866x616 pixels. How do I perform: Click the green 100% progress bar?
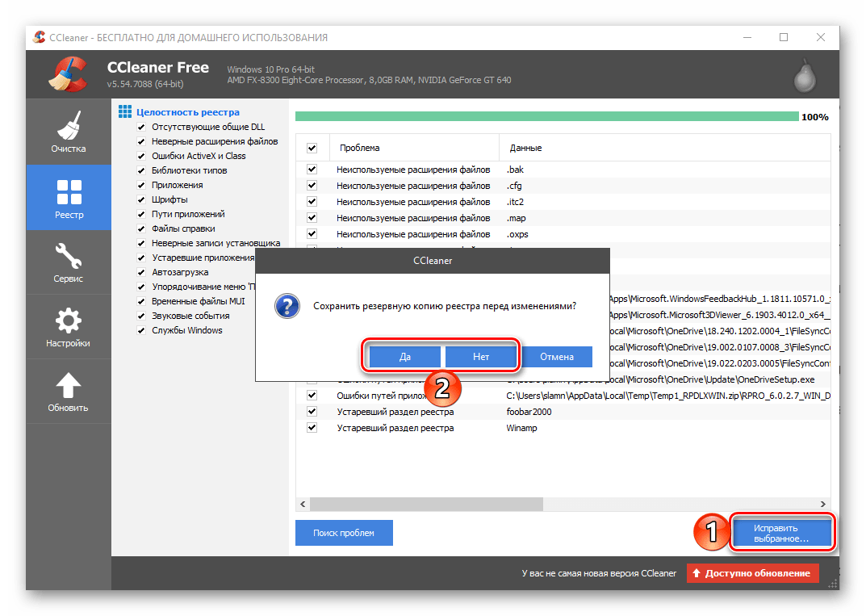point(546,116)
